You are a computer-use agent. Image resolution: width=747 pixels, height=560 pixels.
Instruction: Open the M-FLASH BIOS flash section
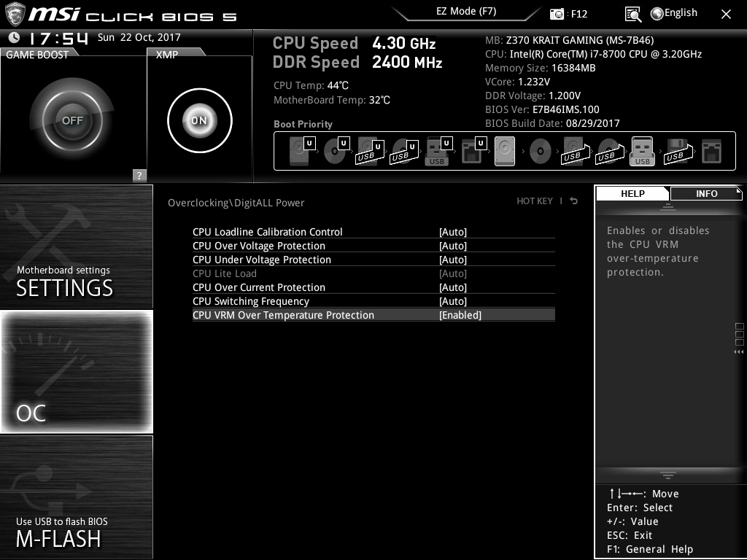pos(76,497)
